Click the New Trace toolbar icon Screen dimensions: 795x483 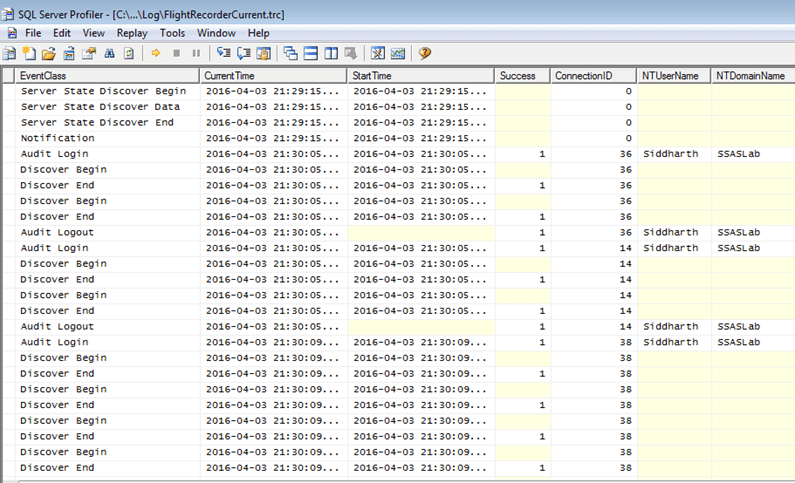pos(9,53)
